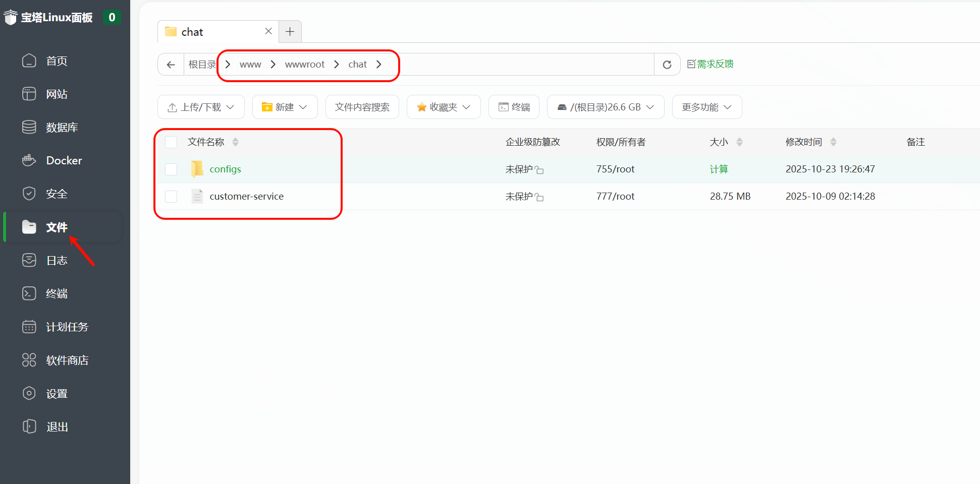Tick the select-all files checkbox
This screenshot has width=980, height=484.
(x=171, y=142)
